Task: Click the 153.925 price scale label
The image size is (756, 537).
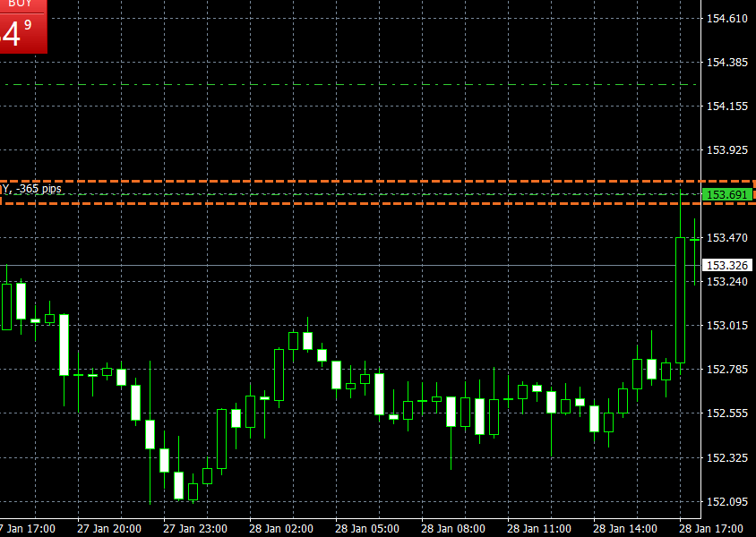Action: [726, 149]
